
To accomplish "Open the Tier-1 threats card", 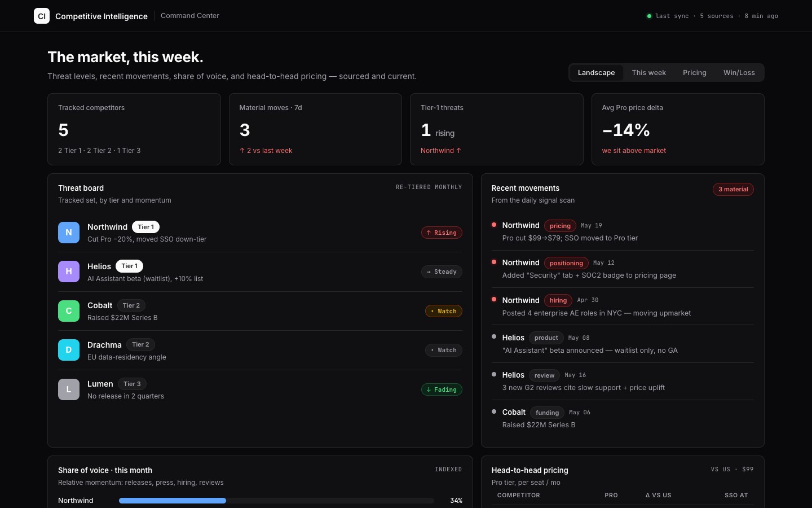I will (497, 129).
